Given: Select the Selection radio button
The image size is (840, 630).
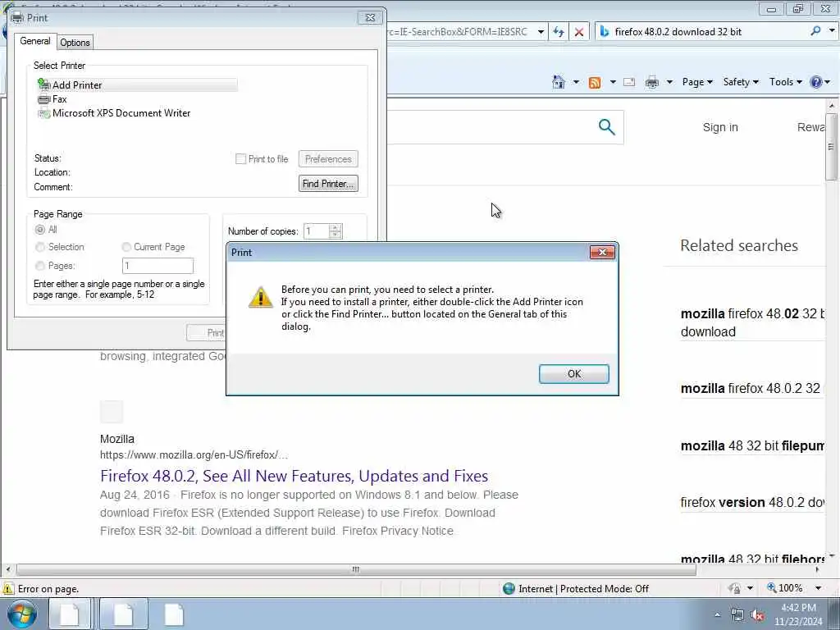Looking at the screenshot, I should (39, 247).
